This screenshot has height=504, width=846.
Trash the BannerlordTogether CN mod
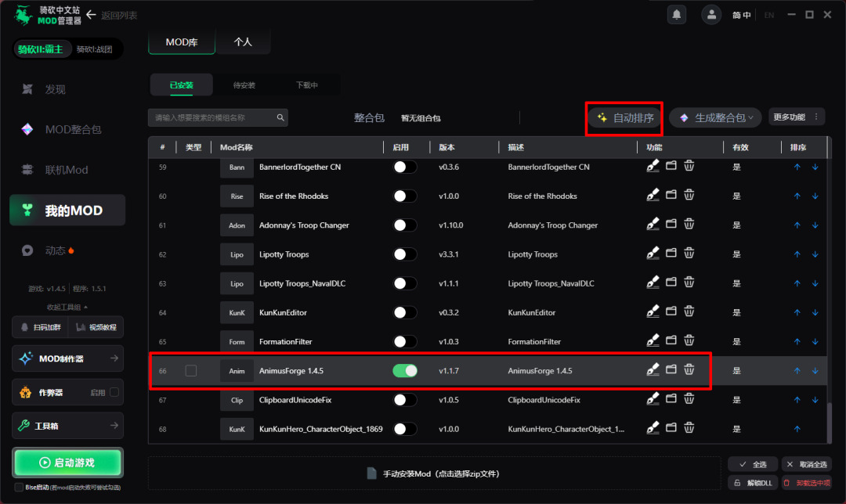(689, 166)
